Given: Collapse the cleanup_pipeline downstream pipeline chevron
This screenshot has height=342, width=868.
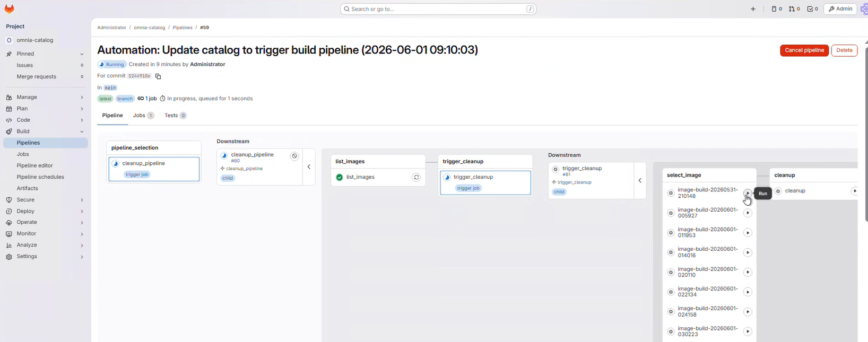Looking at the screenshot, I should coord(309,167).
